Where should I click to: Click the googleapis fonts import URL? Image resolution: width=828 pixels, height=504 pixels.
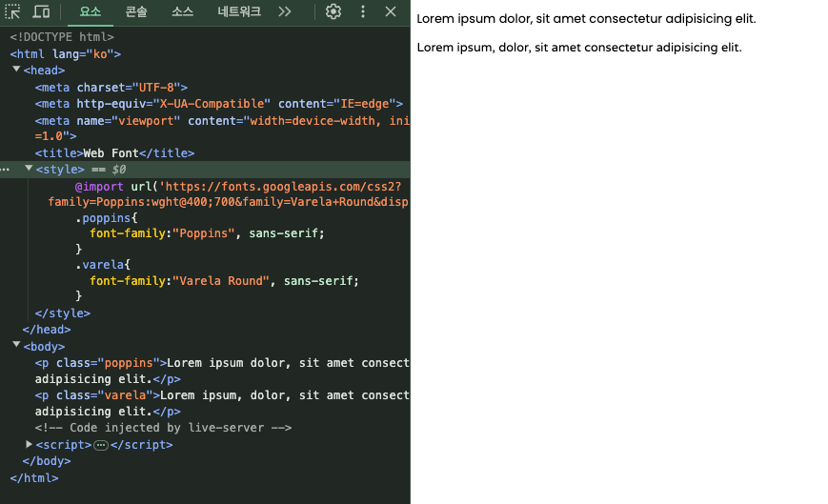[x=228, y=194]
